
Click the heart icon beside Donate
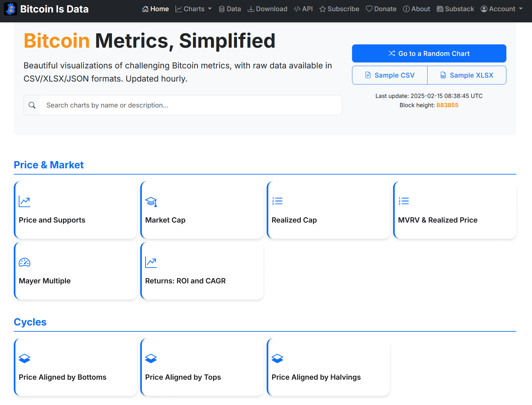coord(369,9)
